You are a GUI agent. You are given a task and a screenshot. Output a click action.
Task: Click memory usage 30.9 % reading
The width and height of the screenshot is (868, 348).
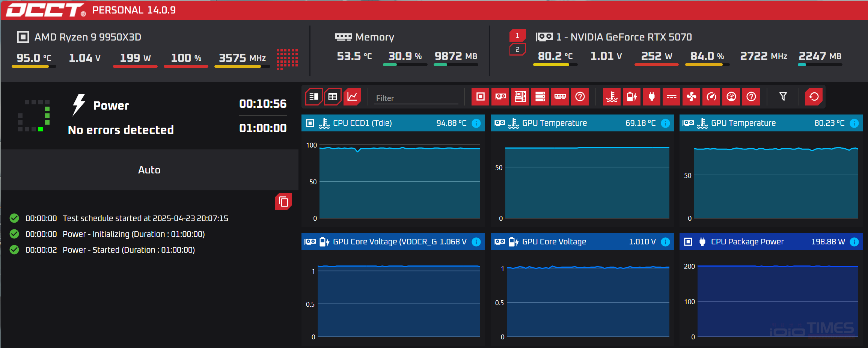(x=405, y=56)
